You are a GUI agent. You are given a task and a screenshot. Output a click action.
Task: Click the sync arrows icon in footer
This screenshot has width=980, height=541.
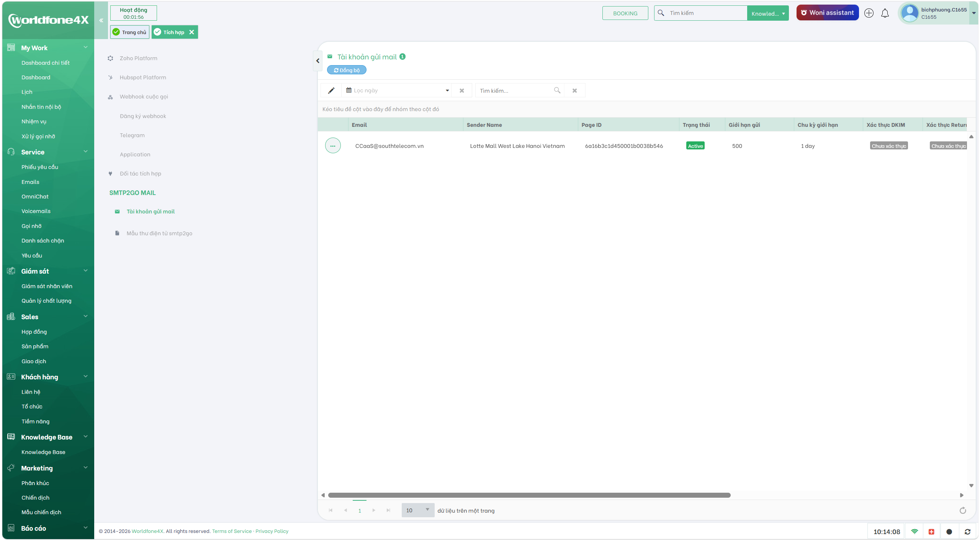coord(967,532)
